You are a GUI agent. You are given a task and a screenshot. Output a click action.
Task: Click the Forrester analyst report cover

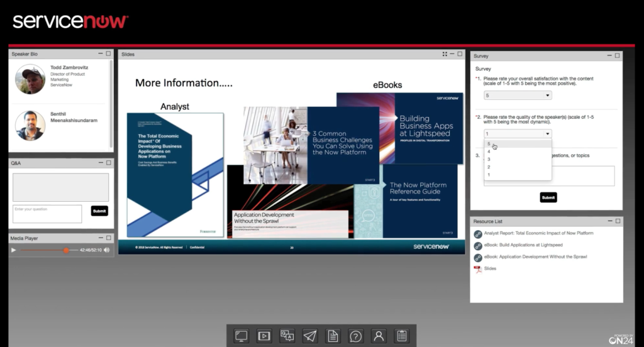click(175, 175)
